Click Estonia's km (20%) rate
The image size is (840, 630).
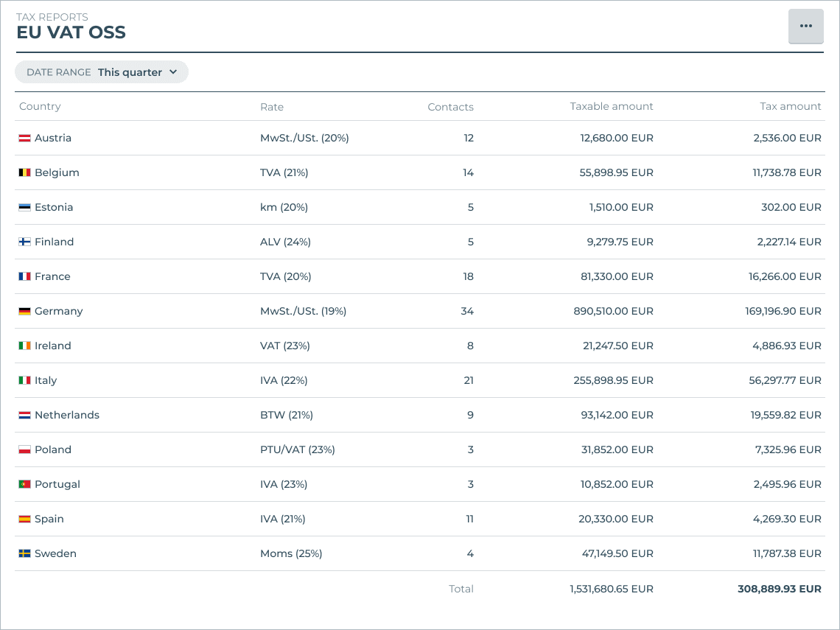[284, 207]
